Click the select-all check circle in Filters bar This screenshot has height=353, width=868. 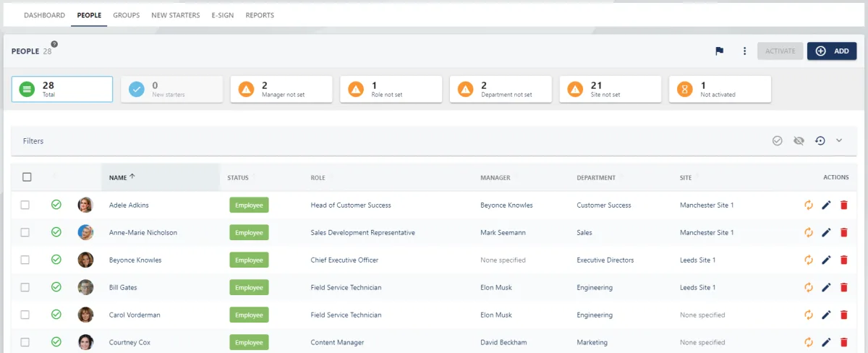pyautogui.click(x=778, y=141)
